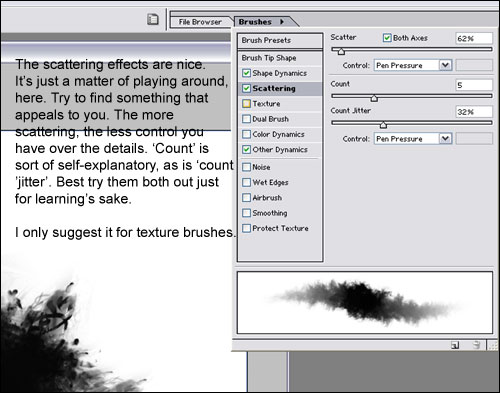
Task: Toggle the Texture lock checkbox
Action: (x=246, y=104)
